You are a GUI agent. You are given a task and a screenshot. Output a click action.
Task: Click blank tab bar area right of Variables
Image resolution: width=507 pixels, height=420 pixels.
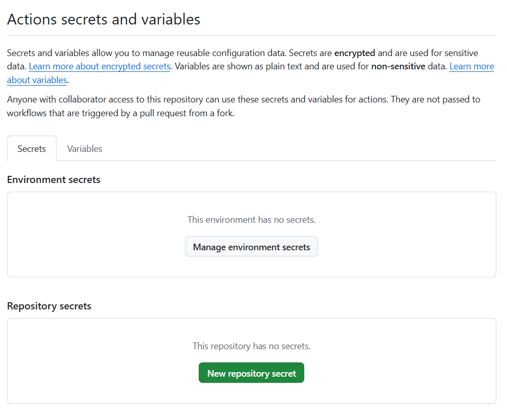point(306,149)
